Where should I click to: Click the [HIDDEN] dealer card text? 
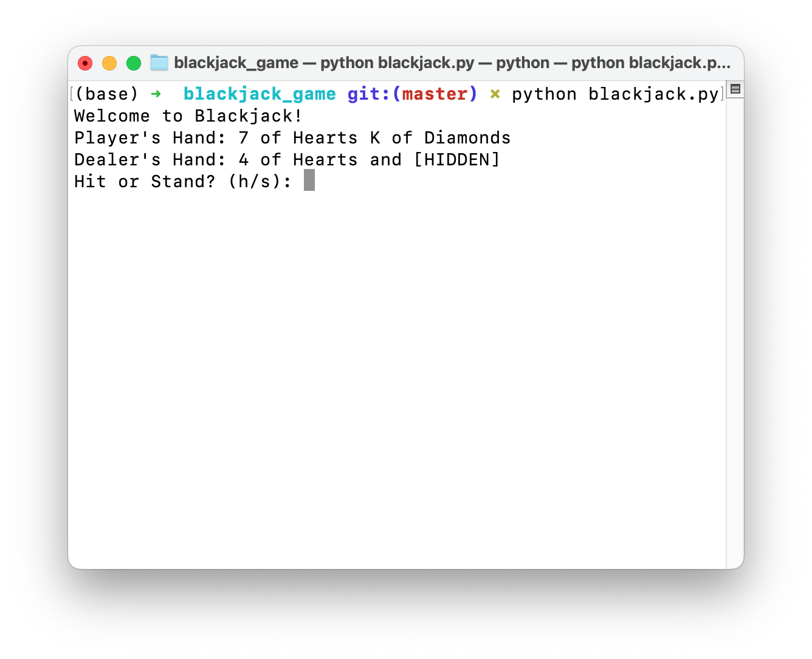[x=457, y=160]
